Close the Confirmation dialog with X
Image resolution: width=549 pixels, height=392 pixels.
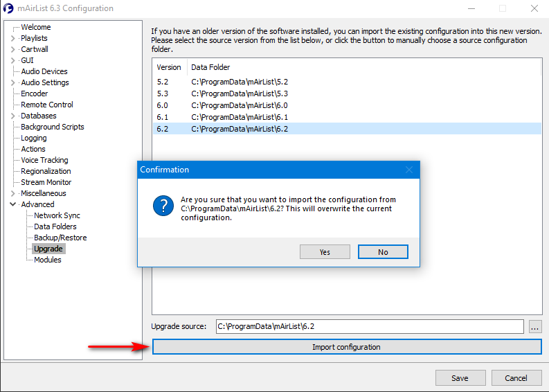(408, 170)
